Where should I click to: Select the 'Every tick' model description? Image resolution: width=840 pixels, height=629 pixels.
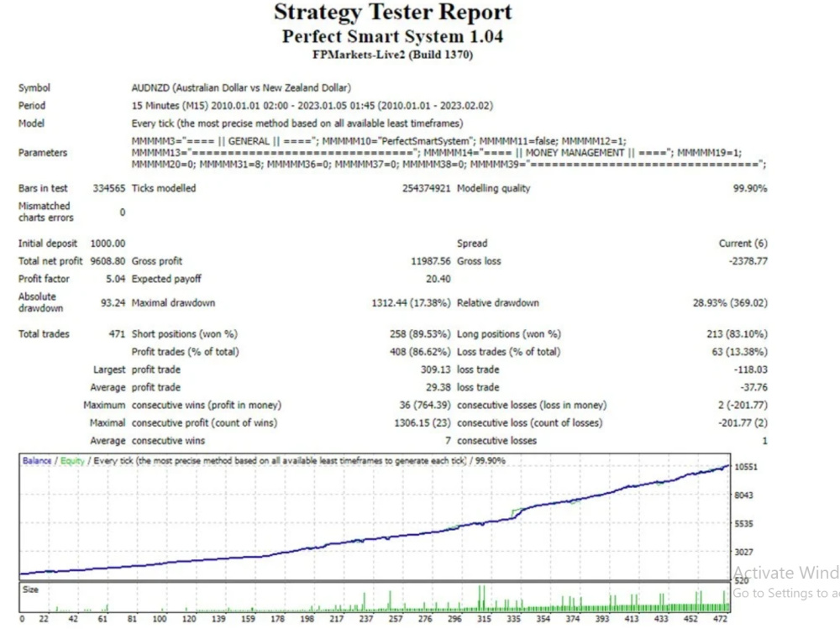click(x=297, y=123)
